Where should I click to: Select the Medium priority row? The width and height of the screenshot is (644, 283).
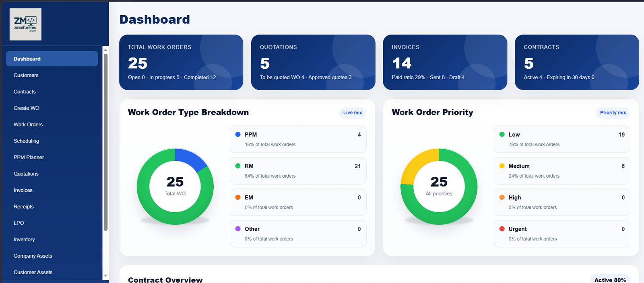[562, 171]
